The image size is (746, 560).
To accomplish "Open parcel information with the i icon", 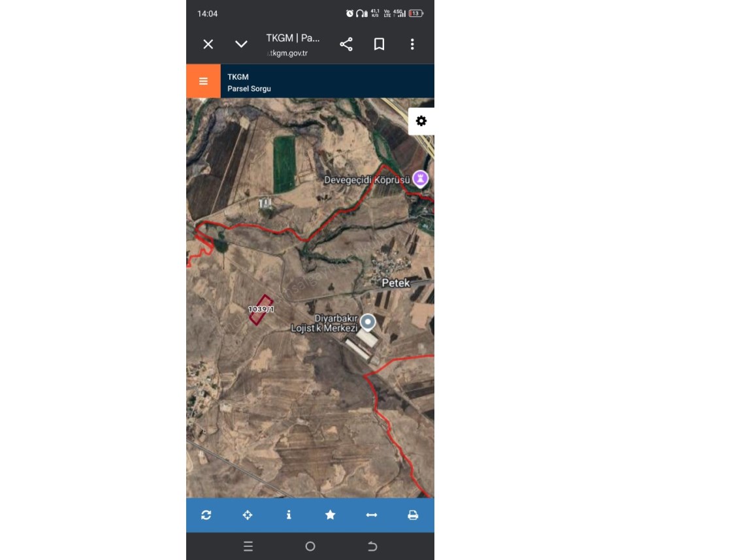I will [x=289, y=515].
